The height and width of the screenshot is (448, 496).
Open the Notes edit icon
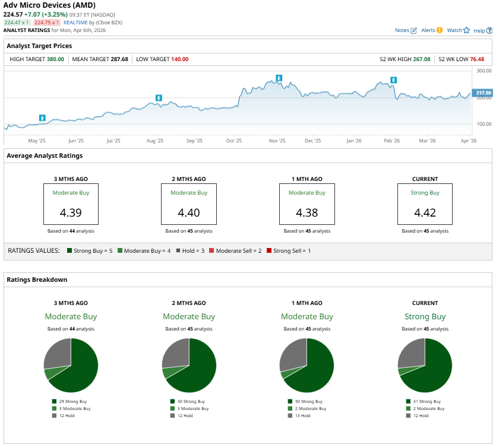413,30
